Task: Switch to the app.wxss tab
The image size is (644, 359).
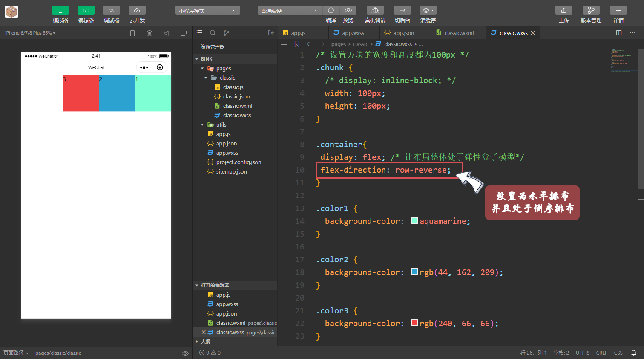Action: click(353, 32)
